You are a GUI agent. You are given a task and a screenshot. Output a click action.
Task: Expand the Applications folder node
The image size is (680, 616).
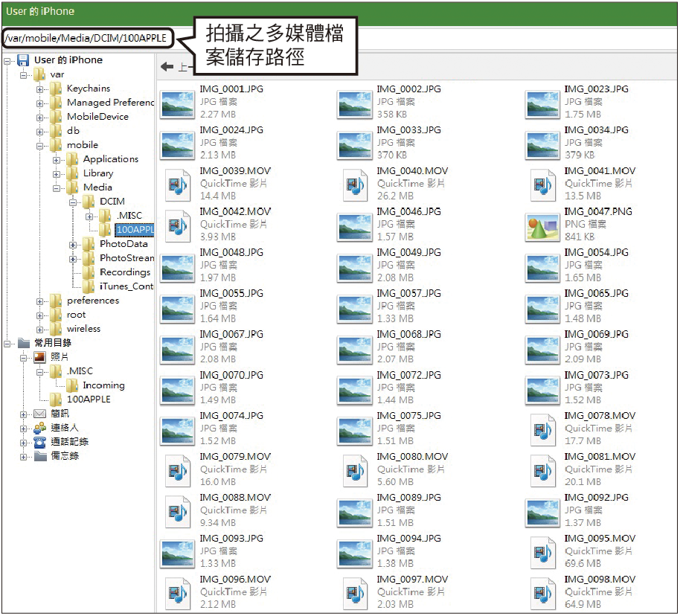point(57,160)
